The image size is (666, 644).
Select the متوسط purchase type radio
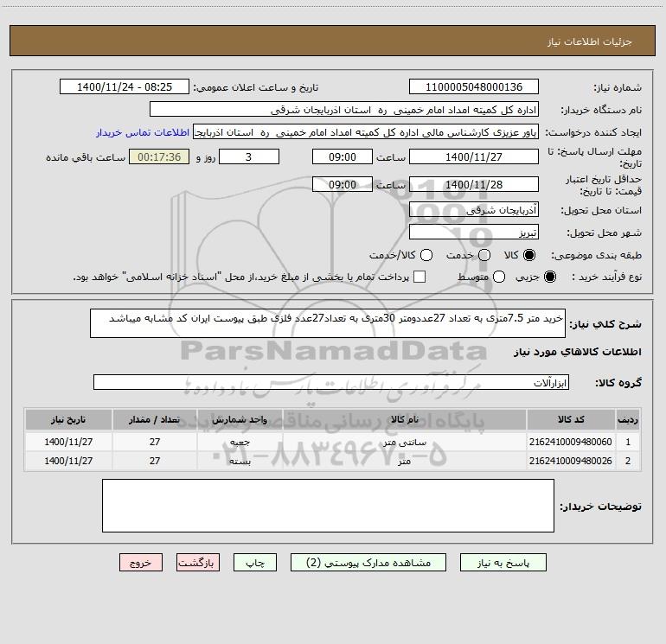(499, 277)
